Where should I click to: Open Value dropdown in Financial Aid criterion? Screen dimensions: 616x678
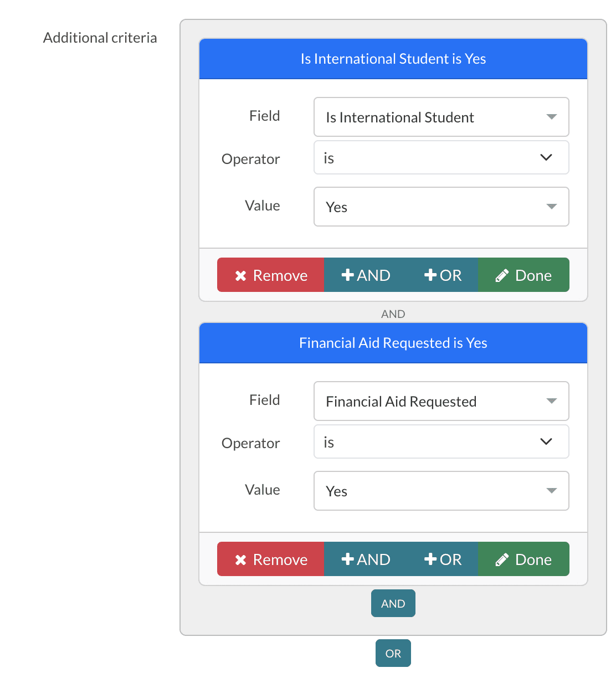pos(441,491)
